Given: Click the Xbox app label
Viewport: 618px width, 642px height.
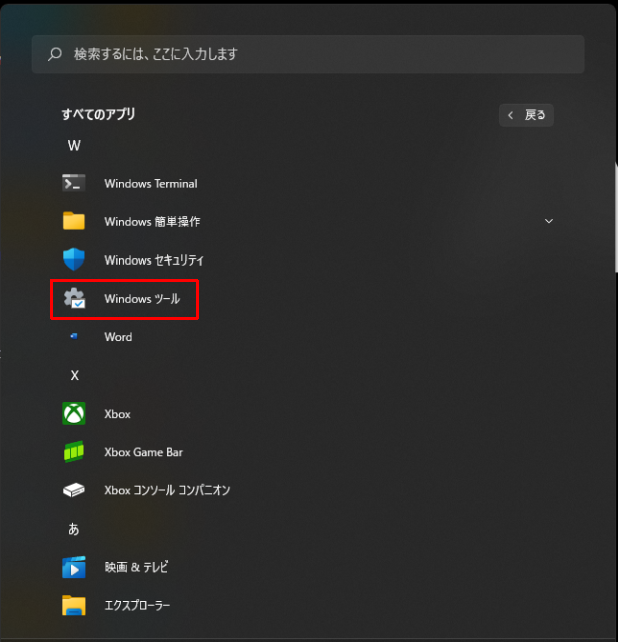Looking at the screenshot, I should (118, 414).
